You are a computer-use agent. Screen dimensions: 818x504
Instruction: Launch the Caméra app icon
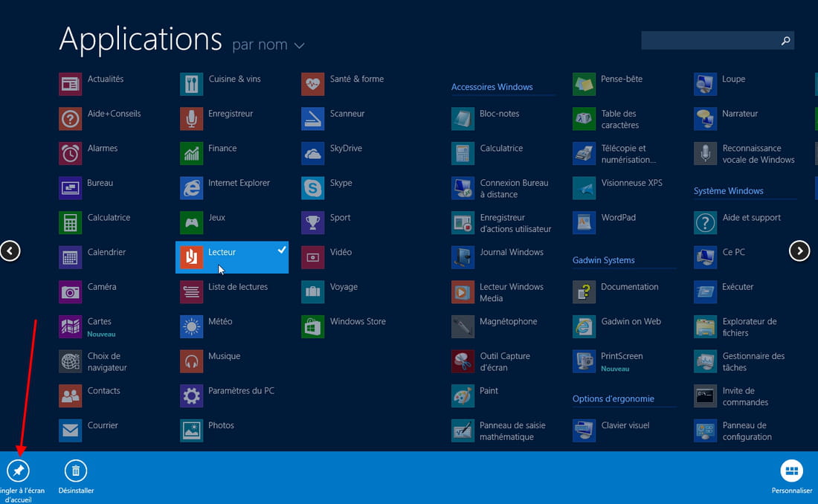[70, 291]
